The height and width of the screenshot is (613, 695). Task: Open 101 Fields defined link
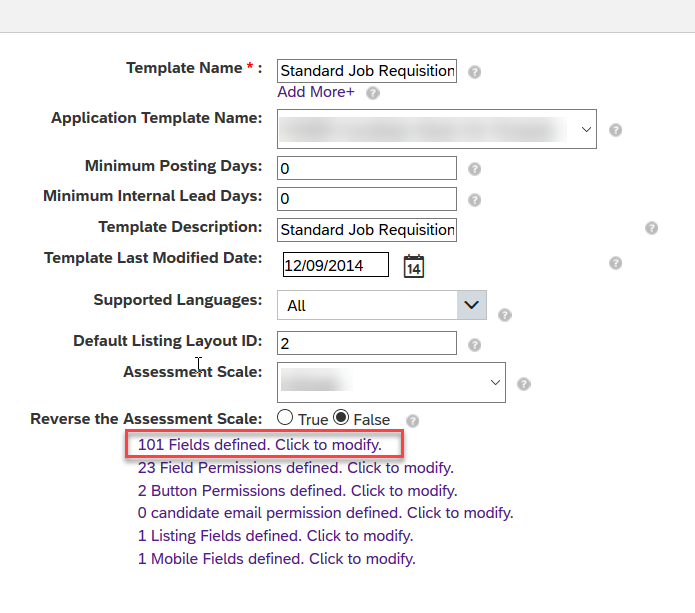pyautogui.click(x=259, y=445)
